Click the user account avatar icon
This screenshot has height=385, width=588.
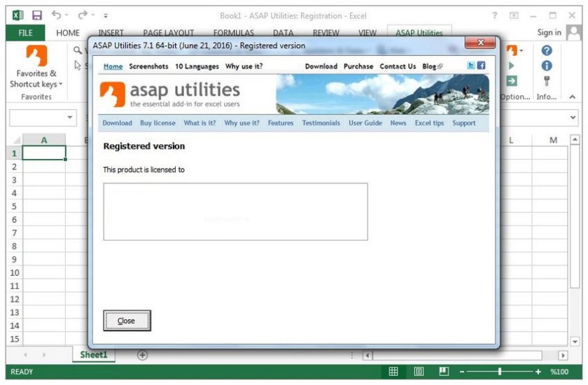coord(573,33)
